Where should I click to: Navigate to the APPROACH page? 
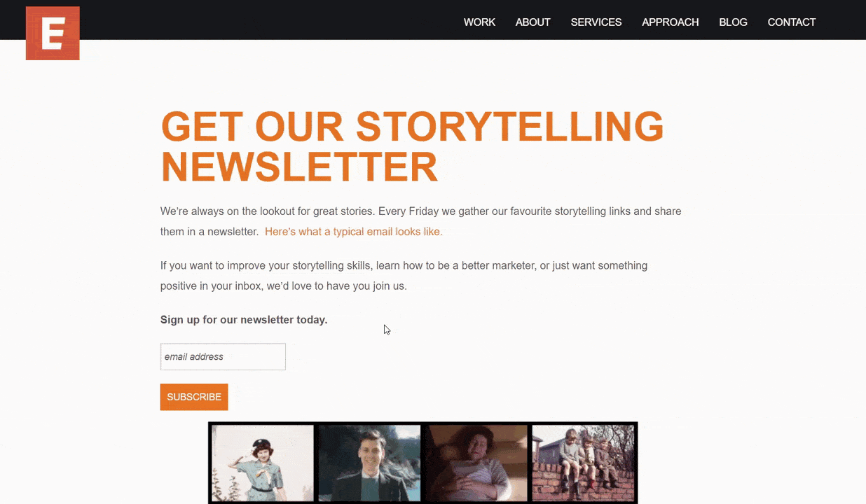click(x=671, y=22)
